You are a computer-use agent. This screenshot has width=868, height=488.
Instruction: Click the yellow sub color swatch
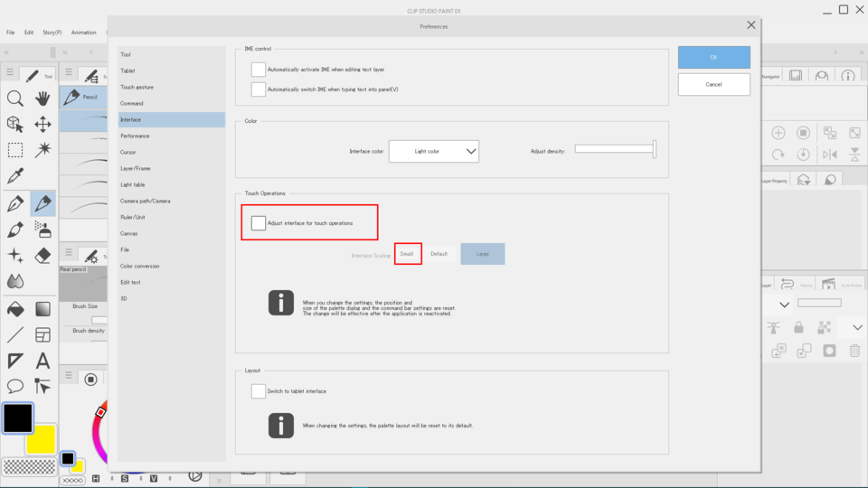click(43, 440)
